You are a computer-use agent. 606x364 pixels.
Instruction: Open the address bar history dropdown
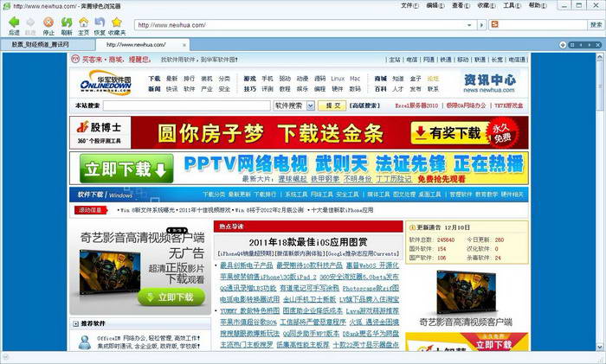point(469,25)
